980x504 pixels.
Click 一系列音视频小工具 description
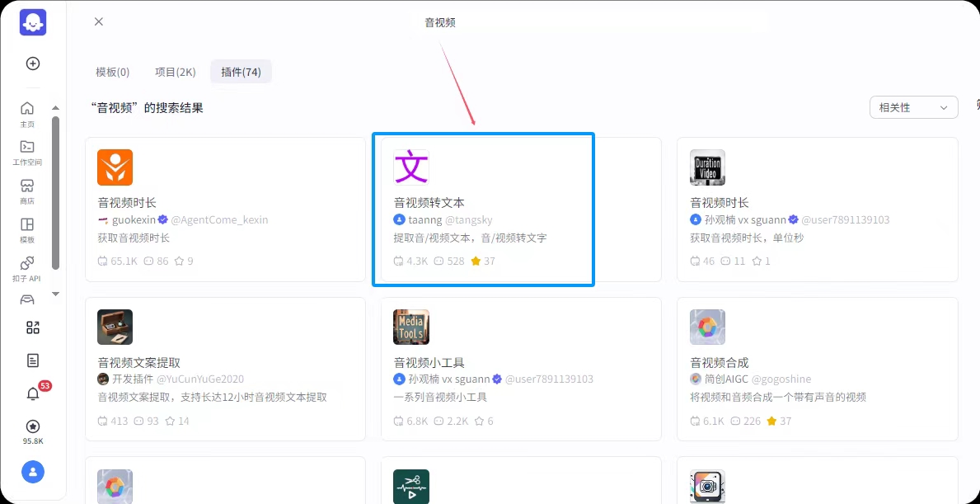(440, 397)
